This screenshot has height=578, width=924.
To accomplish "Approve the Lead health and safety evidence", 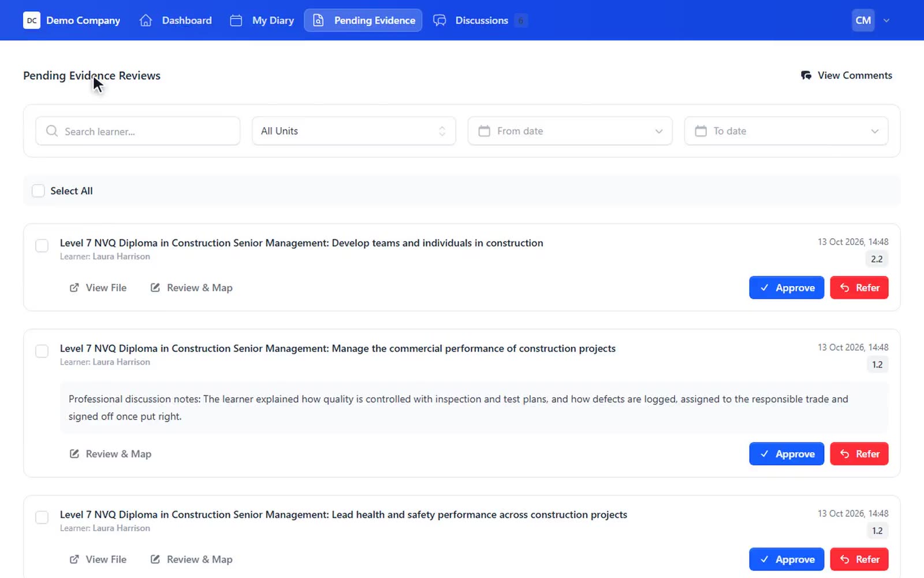I will click(787, 559).
